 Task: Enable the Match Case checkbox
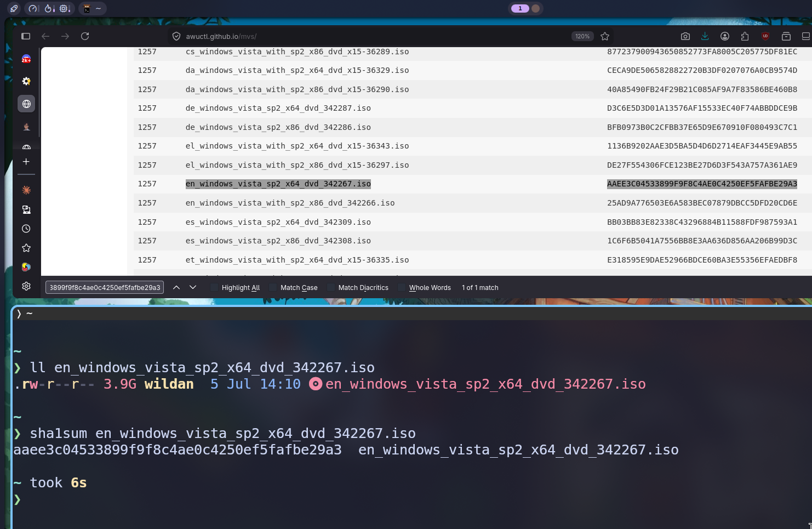tap(273, 287)
